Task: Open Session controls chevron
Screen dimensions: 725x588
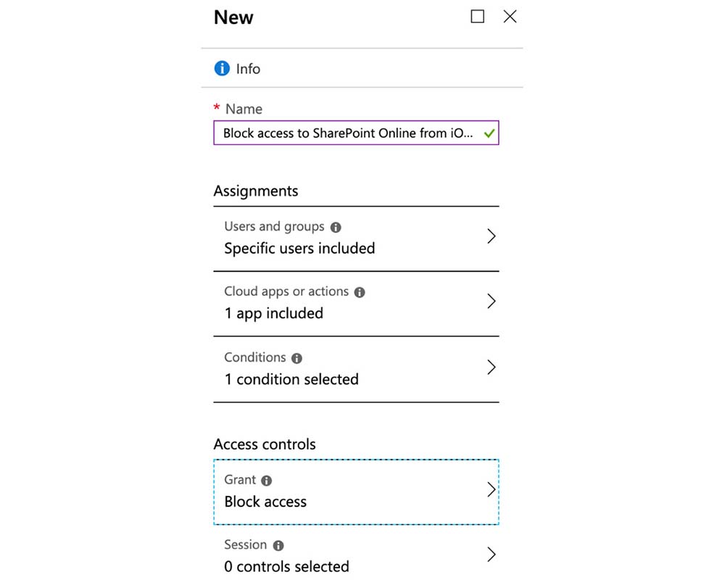Action: (491, 555)
